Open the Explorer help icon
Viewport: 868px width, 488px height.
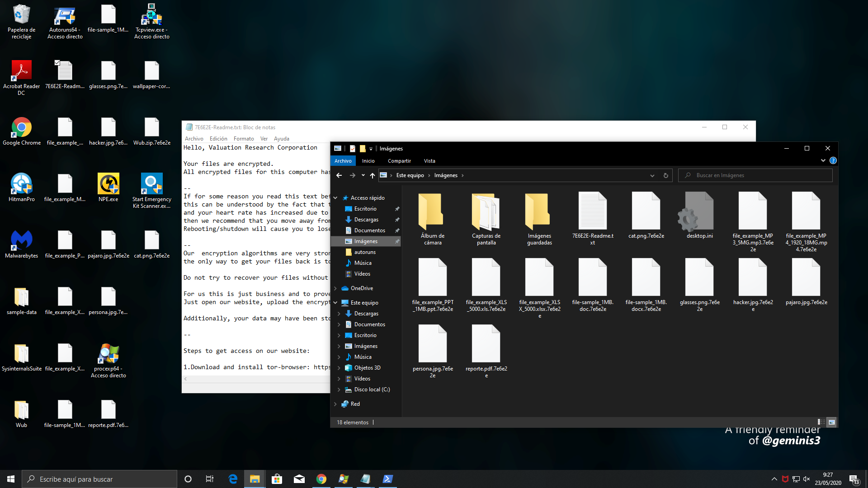pos(833,160)
